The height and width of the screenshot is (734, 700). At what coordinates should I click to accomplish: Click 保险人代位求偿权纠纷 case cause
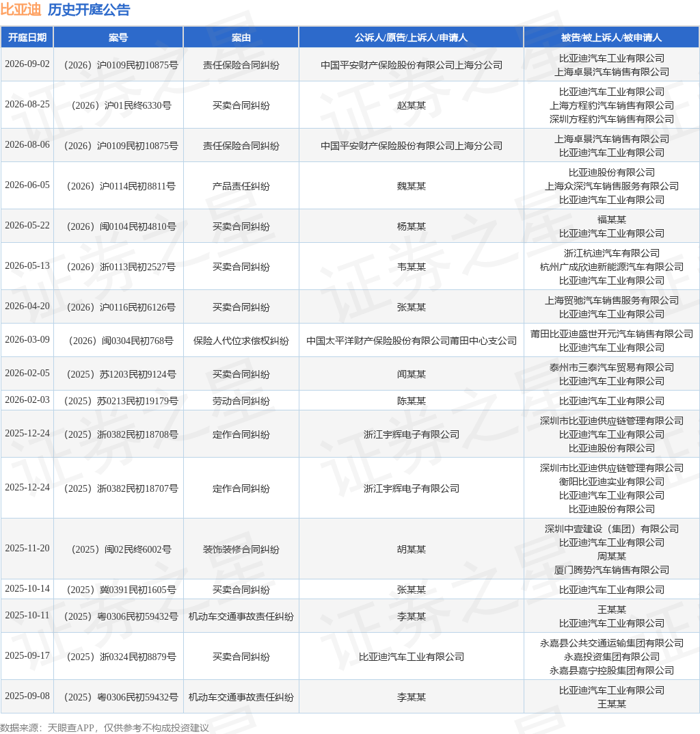click(x=241, y=341)
